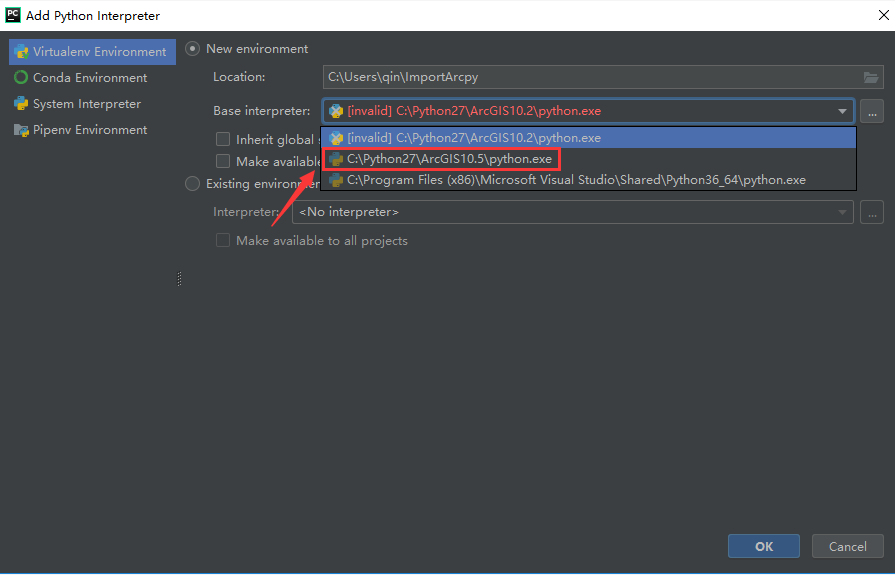Open the No interpreter dropdown
Image resolution: width=895 pixels, height=575 pixels.
[x=572, y=212]
